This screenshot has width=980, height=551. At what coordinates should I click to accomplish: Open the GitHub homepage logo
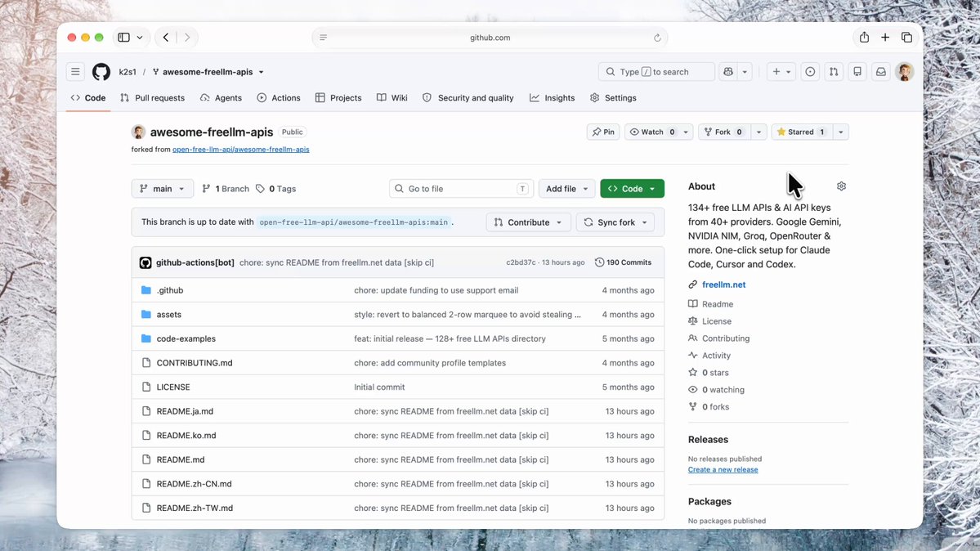(101, 72)
